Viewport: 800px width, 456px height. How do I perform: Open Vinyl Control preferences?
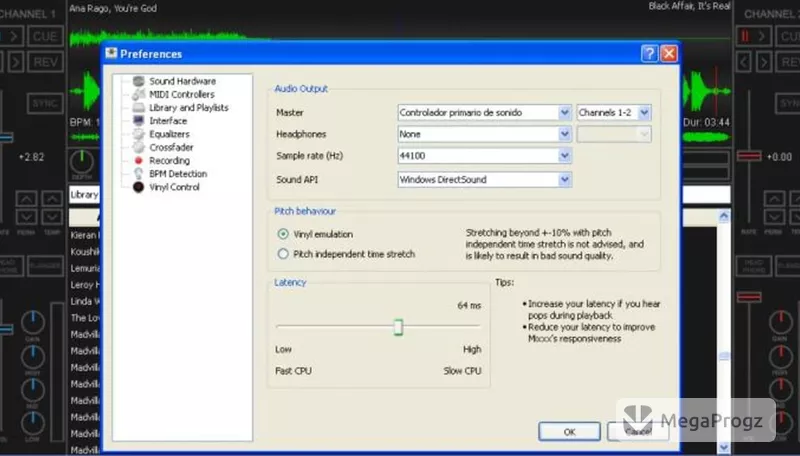click(x=174, y=187)
